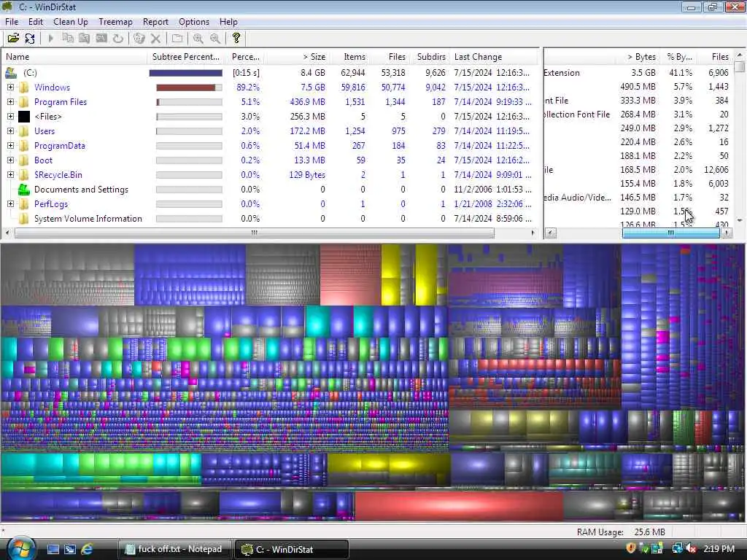Image resolution: width=747 pixels, height=560 pixels.
Task: Click the C: drive icon in tree
Action: coord(11,73)
